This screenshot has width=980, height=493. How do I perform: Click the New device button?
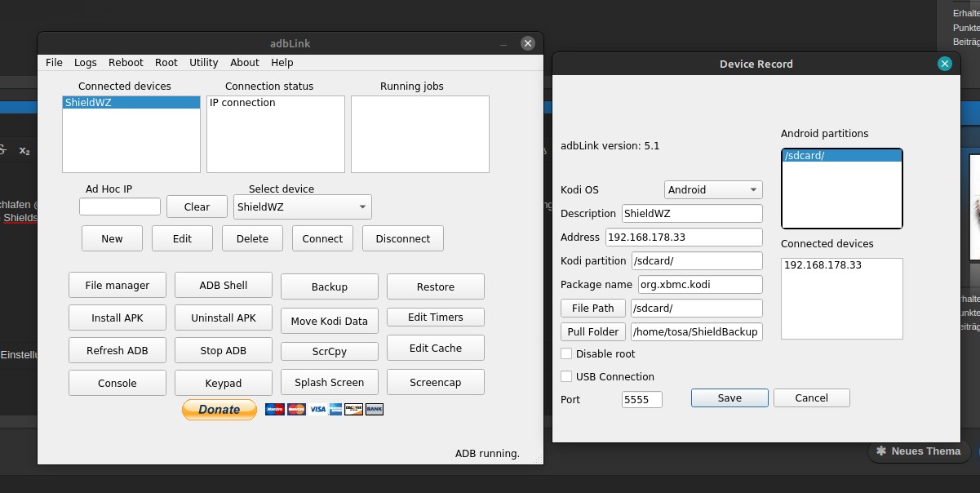pos(112,238)
